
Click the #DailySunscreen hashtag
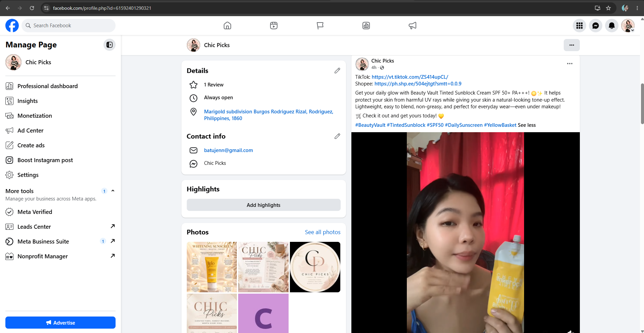[464, 125]
